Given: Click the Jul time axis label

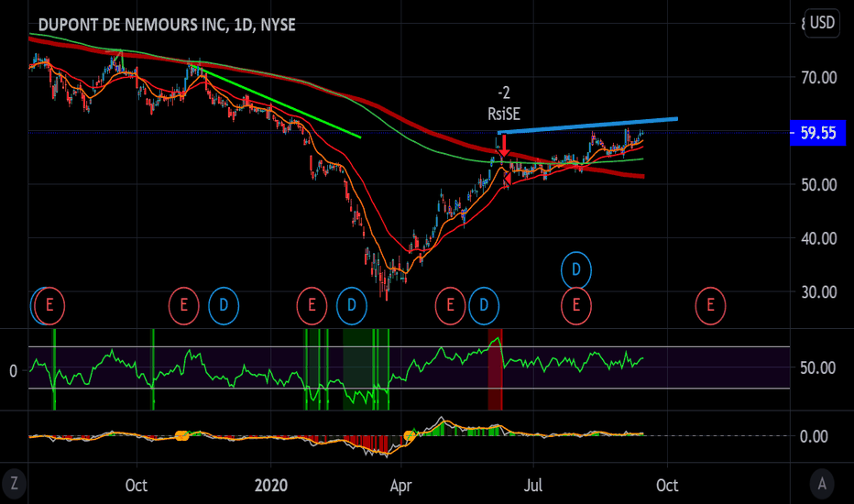Looking at the screenshot, I should click(533, 485).
